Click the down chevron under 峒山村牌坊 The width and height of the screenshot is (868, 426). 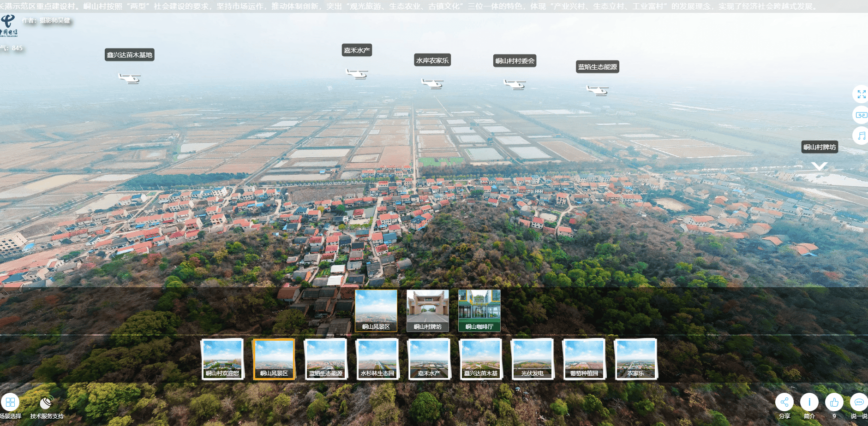pyautogui.click(x=819, y=166)
